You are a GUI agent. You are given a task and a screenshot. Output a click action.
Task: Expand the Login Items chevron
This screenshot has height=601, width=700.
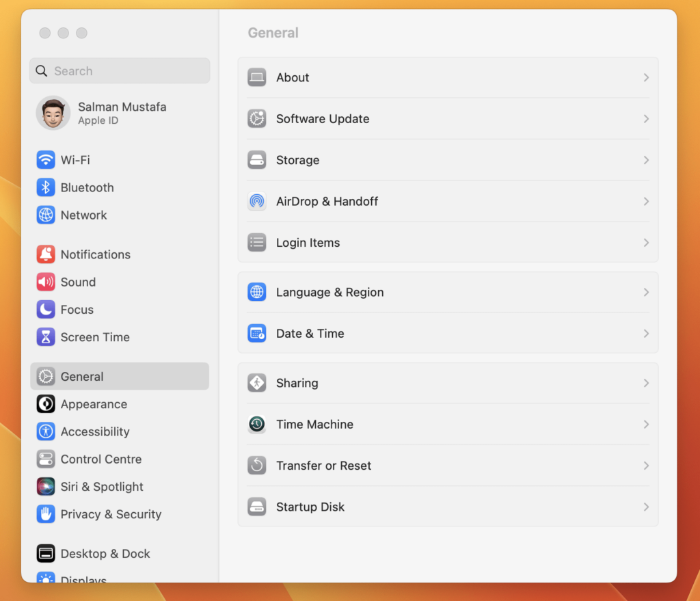pos(646,243)
